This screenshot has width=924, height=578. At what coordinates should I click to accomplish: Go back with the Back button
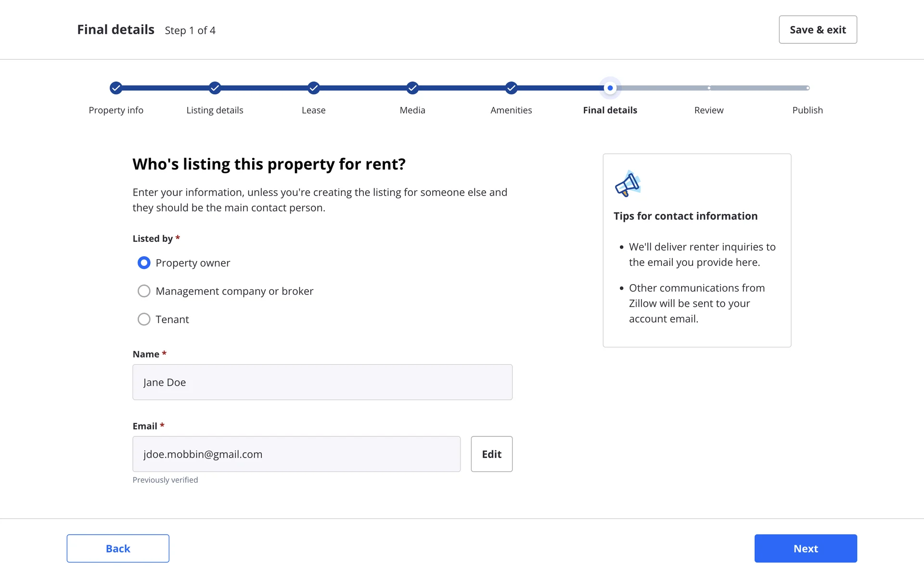click(x=118, y=548)
